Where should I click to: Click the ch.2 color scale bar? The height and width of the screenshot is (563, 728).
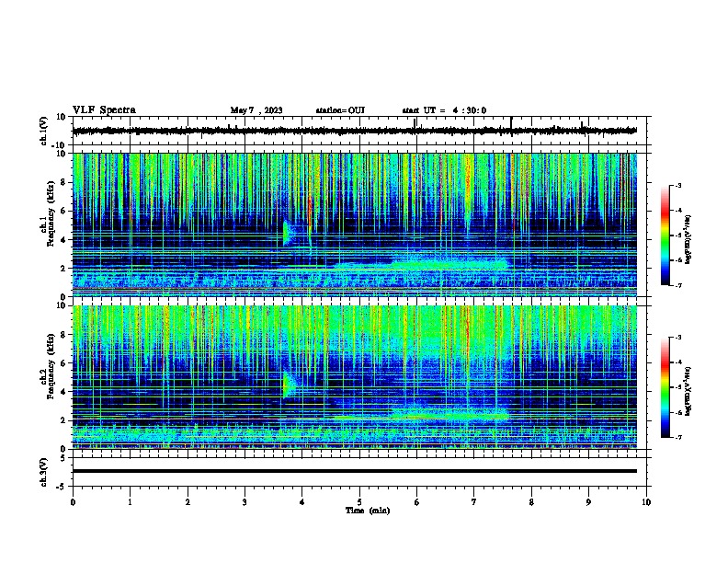point(665,387)
